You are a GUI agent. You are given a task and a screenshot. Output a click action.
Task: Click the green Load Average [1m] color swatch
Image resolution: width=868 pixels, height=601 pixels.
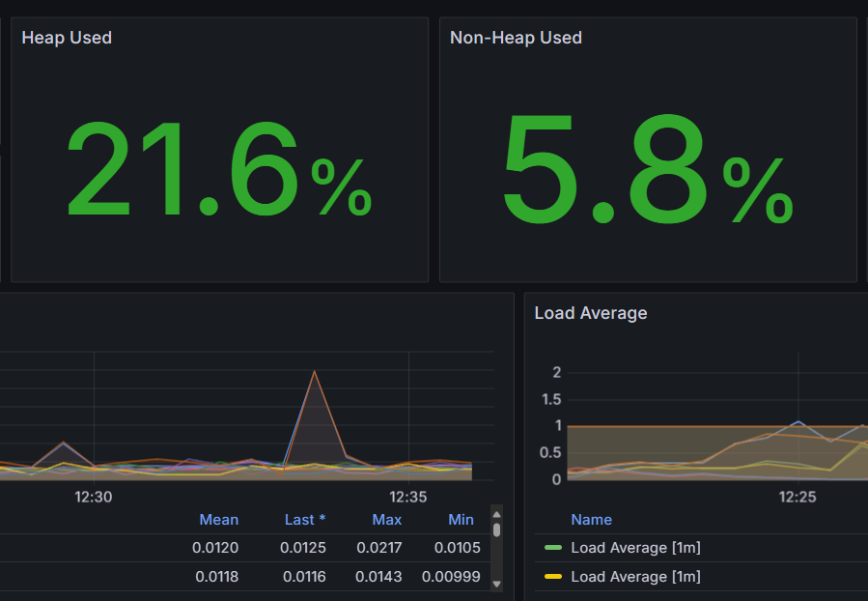click(x=553, y=548)
